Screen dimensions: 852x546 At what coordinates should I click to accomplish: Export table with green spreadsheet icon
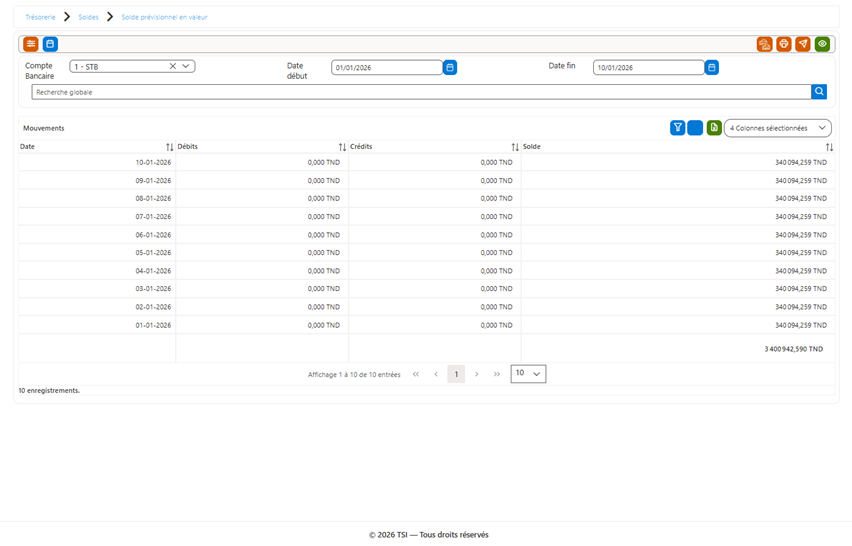[714, 128]
